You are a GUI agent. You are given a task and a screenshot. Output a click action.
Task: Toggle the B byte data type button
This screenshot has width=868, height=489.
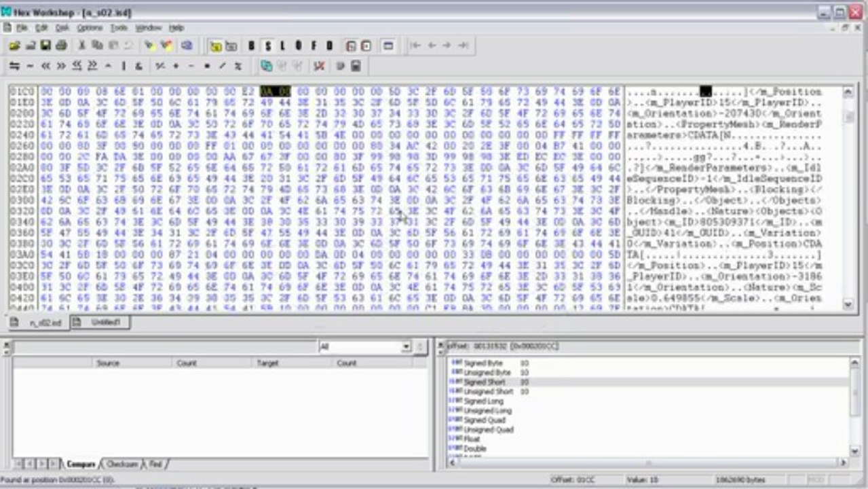(x=252, y=46)
